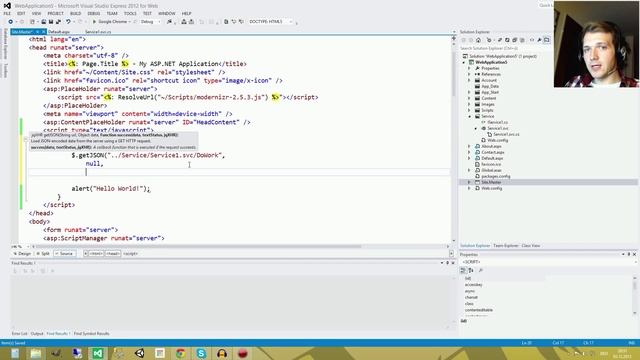This screenshot has height=360, width=640.
Task: Click the editor horizontal scrollbar
Action: [198, 247]
